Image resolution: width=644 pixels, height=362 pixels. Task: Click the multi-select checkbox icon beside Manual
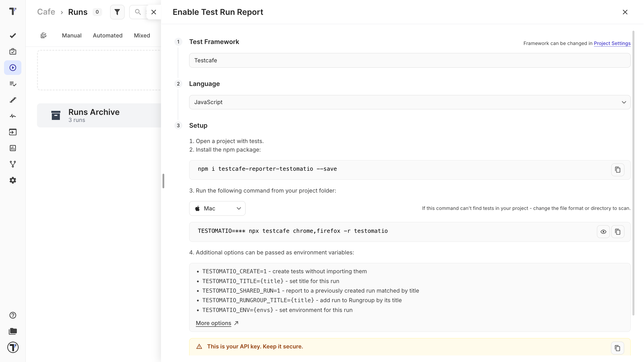tap(44, 35)
